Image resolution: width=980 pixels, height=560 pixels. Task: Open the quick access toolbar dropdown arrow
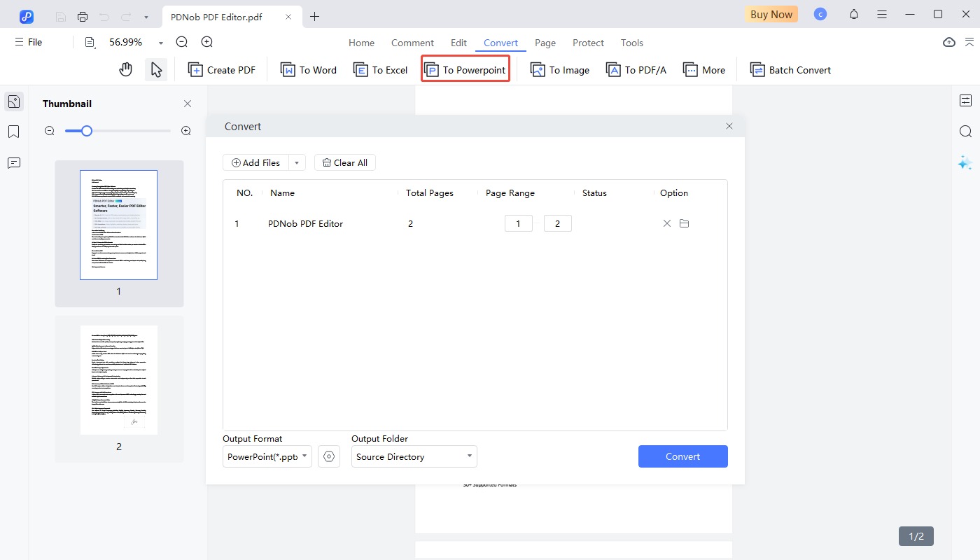pos(146,17)
